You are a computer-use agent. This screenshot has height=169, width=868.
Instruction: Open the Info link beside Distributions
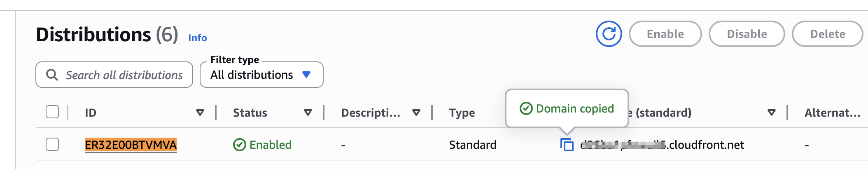pyautogui.click(x=197, y=38)
